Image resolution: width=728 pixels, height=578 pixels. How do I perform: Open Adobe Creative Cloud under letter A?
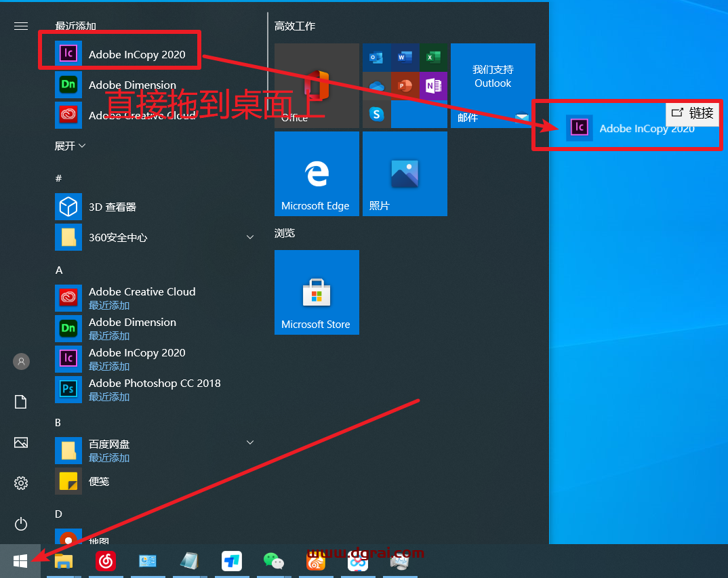(156, 298)
